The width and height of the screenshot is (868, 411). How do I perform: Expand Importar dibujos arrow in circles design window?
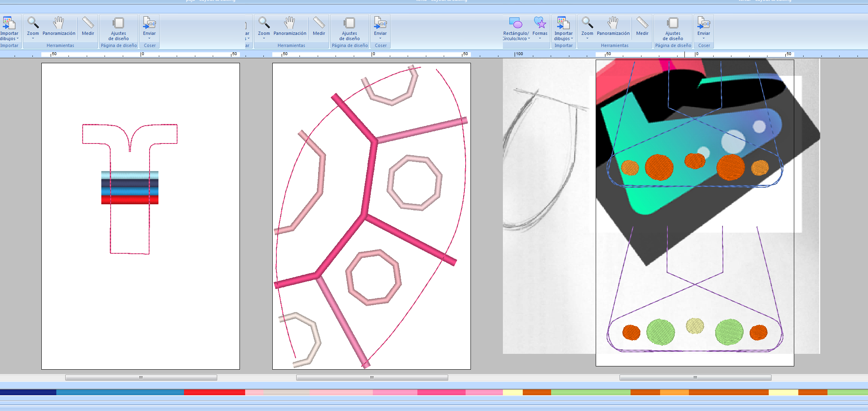pos(572,39)
